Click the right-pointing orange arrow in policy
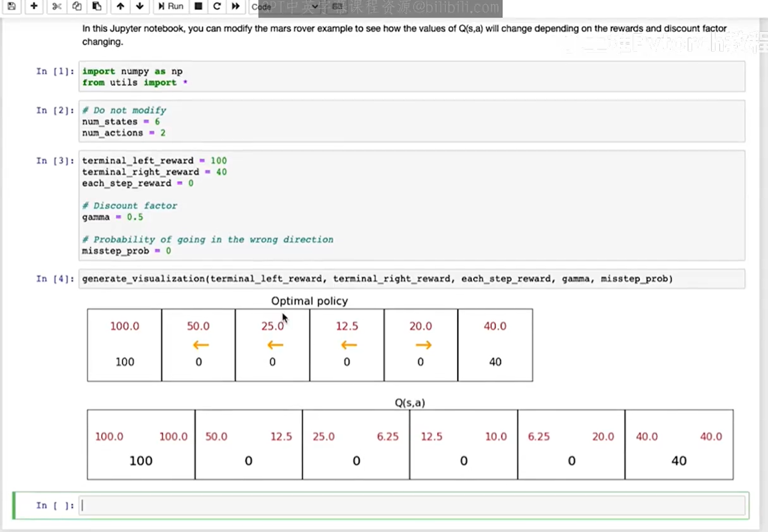Screen dimensions: 768x532 pos(424,345)
